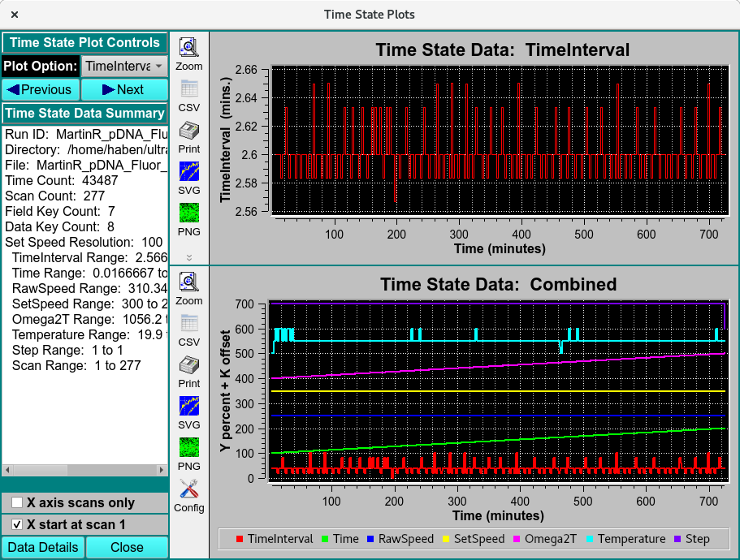Image resolution: width=740 pixels, height=560 pixels.
Task: Enable the 'X axis scans only' checkbox
Action: (x=17, y=502)
